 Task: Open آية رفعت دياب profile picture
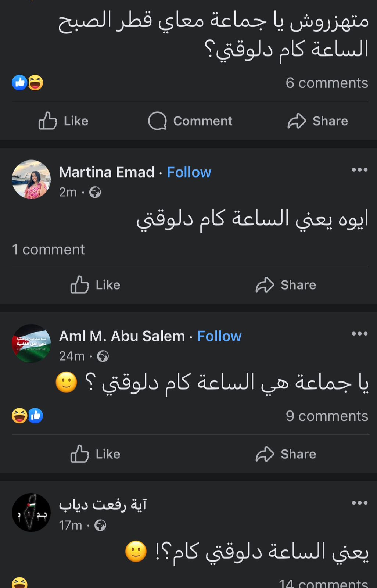coord(31,512)
